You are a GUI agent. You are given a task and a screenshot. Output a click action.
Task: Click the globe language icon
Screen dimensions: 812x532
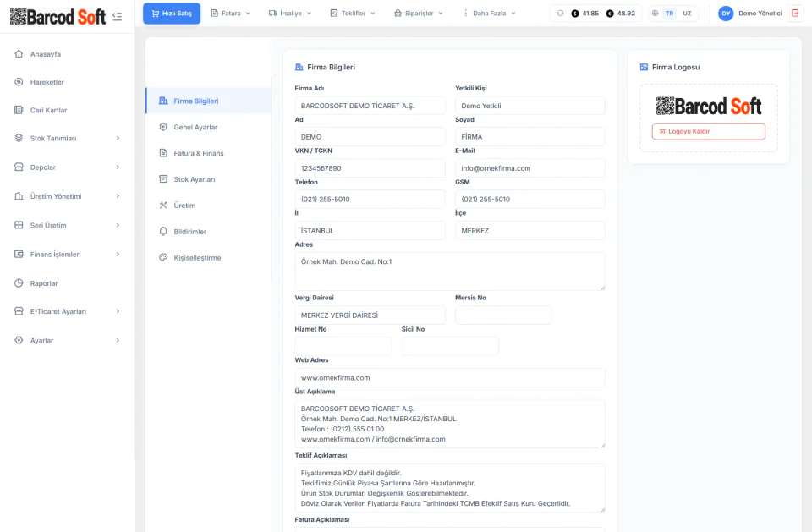(655, 14)
